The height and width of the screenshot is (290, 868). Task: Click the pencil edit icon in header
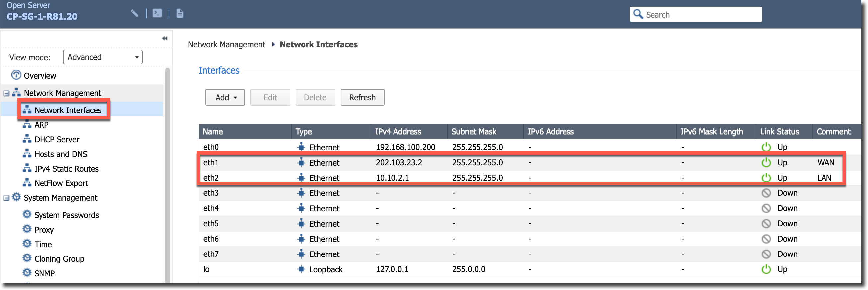(x=134, y=14)
